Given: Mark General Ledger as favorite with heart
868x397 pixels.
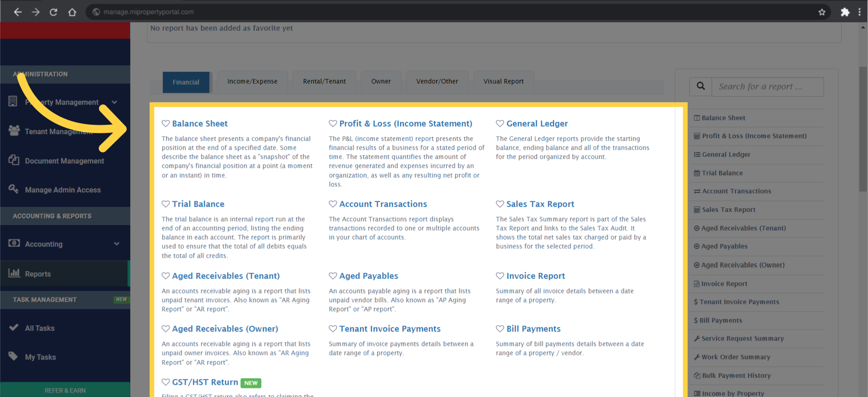Looking at the screenshot, I should pos(500,123).
